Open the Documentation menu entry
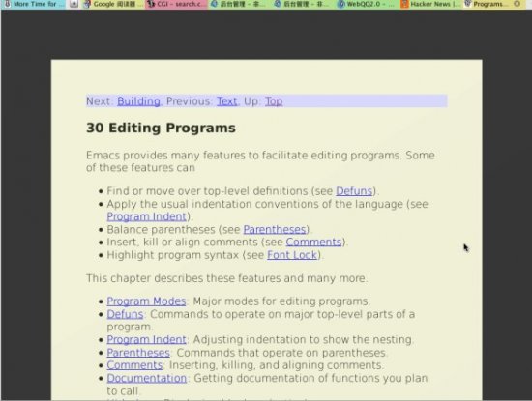 coord(147,378)
